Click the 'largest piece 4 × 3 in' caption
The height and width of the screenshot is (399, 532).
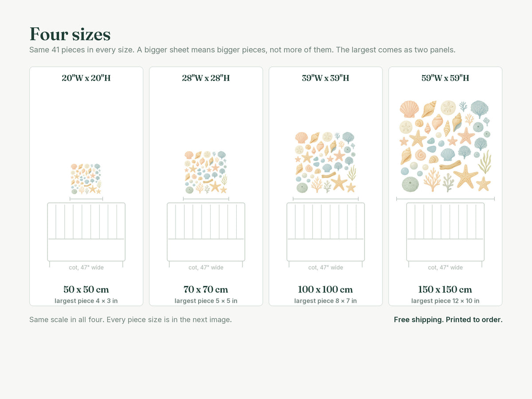pyautogui.click(x=86, y=301)
